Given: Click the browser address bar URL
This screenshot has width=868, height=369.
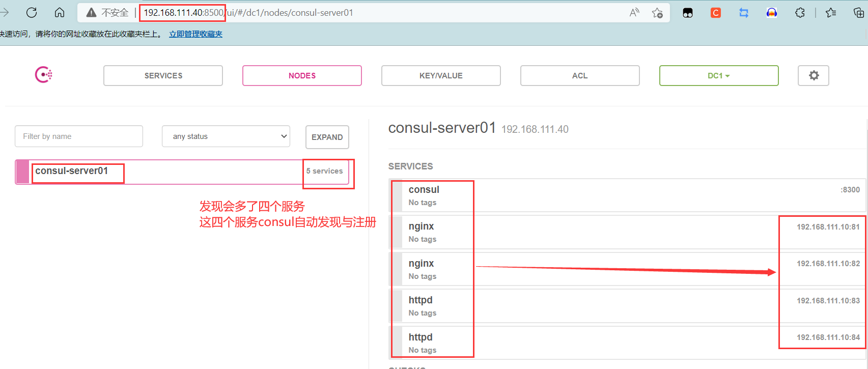Looking at the screenshot, I should tap(248, 13).
